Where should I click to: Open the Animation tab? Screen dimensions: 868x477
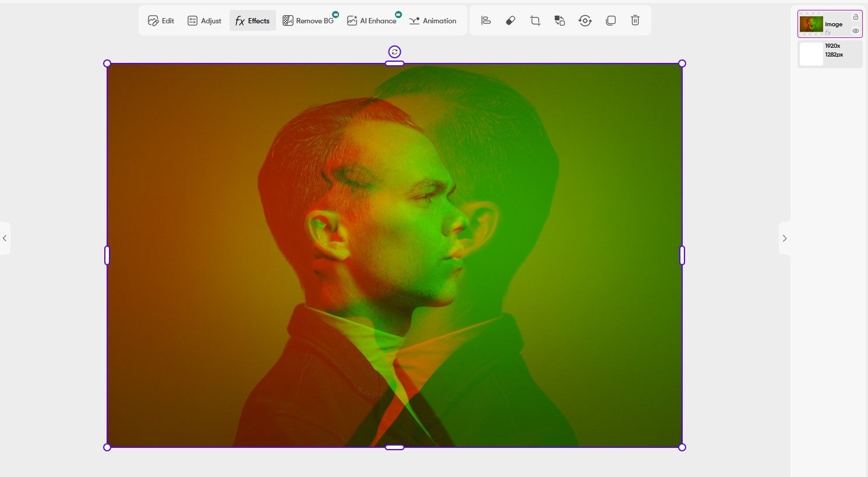pyautogui.click(x=433, y=20)
